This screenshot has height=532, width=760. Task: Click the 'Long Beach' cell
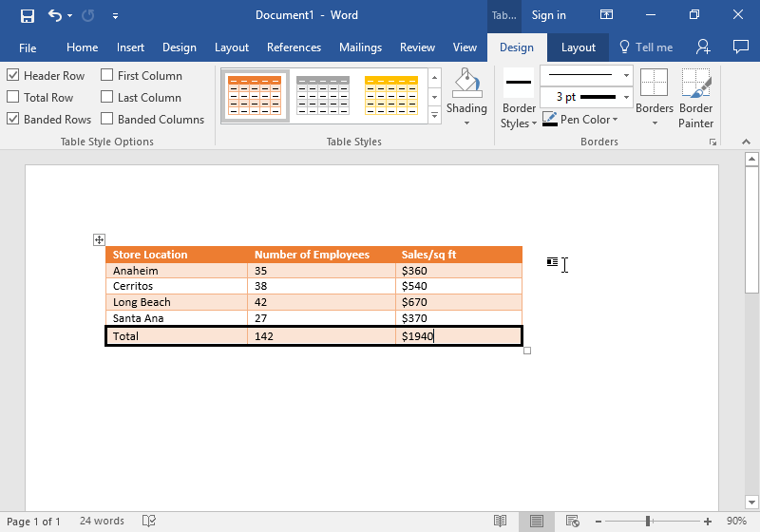pyautogui.click(x=177, y=302)
